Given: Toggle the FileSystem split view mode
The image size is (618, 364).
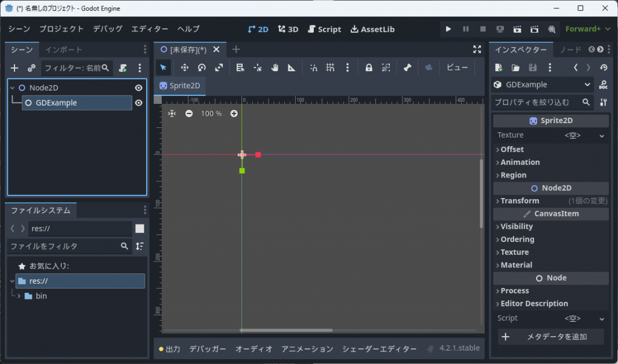Looking at the screenshot, I should point(139,229).
